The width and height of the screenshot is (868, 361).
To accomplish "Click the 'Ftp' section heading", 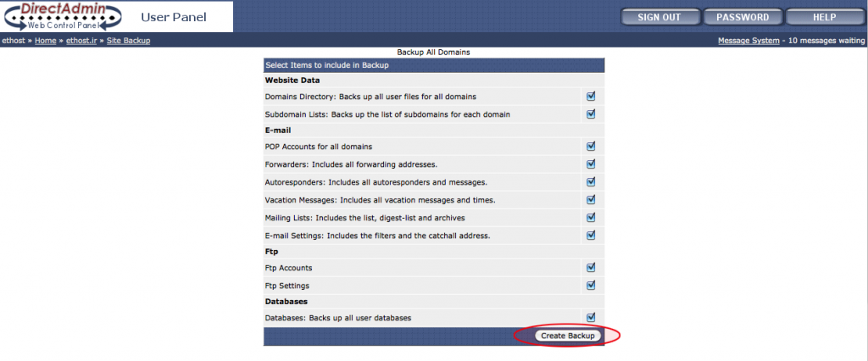I will coord(272,252).
